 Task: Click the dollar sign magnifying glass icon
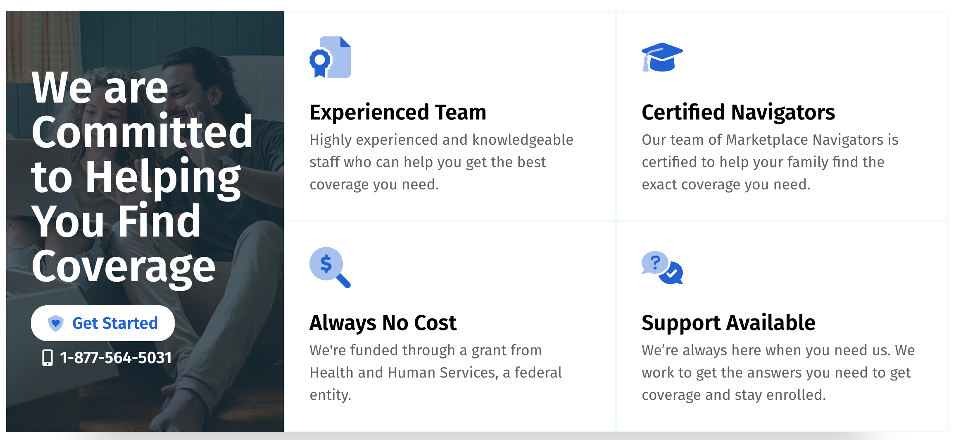coord(330,268)
